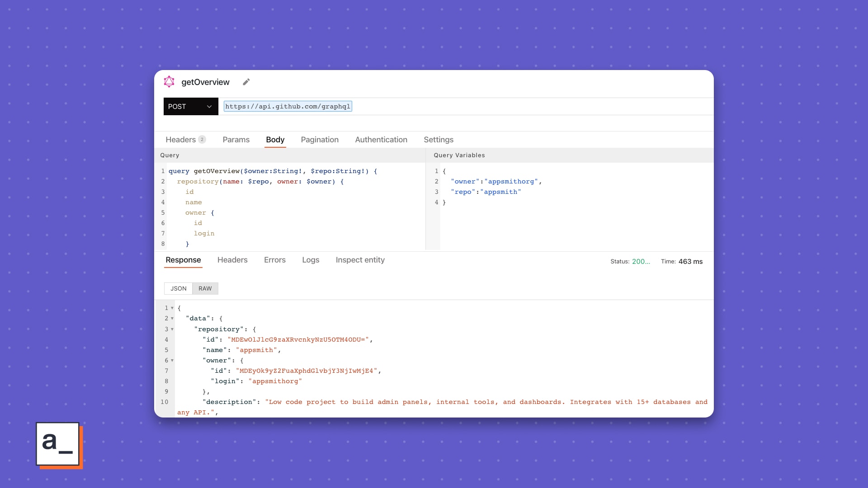Collapse the root object fold arrow on line 1
This screenshot has height=488, width=868.
172,308
